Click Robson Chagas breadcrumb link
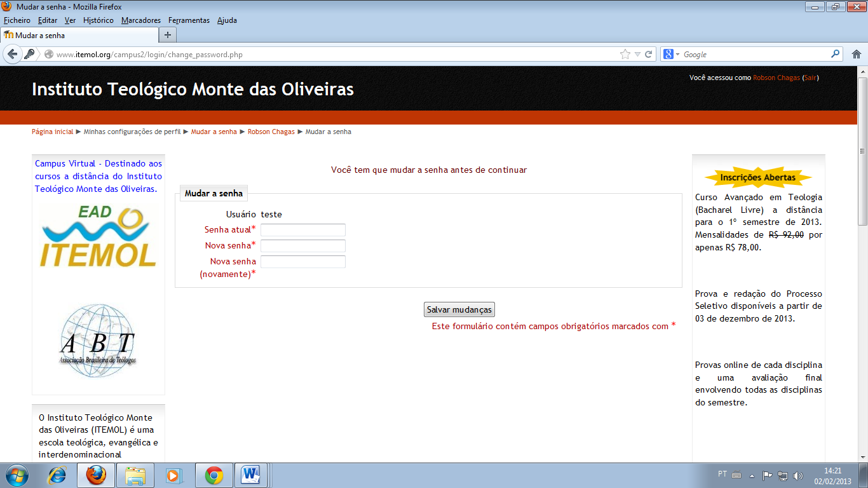The height and width of the screenshot is (488, 868). pos(271,132)
